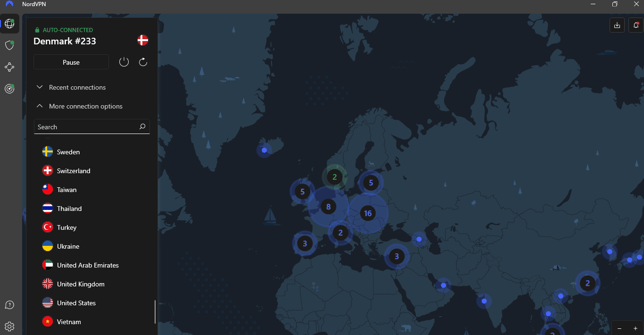Click the Iceland server dot on map

point(264,150)
